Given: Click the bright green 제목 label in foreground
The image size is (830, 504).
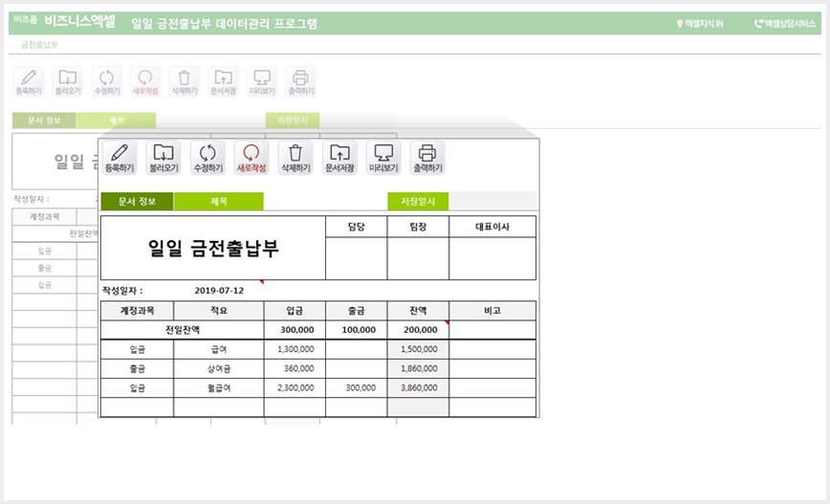Looking at the screenshot, I should [219, 201].
